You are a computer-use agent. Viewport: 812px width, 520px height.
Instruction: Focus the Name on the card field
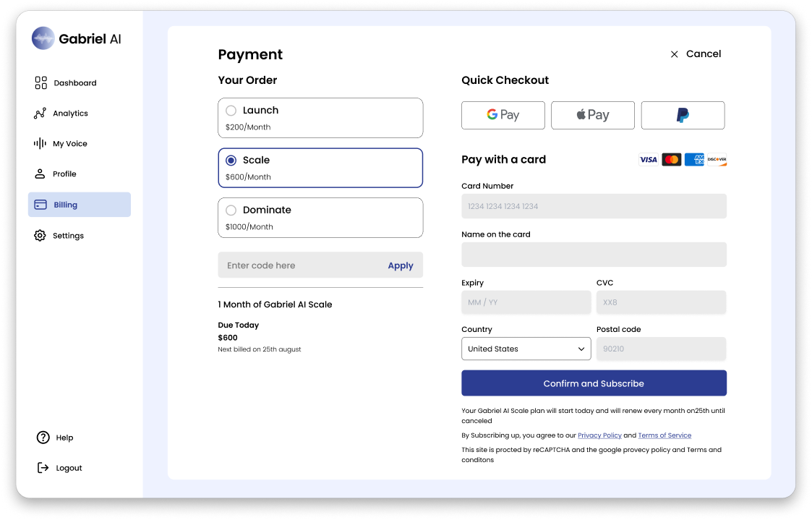tap(594, 255)
